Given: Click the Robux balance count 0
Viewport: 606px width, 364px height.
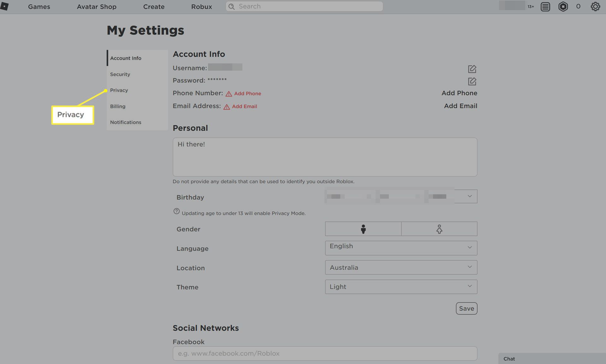Looking at the screenshot, I should pyautogui.click(x=578, y=7).
